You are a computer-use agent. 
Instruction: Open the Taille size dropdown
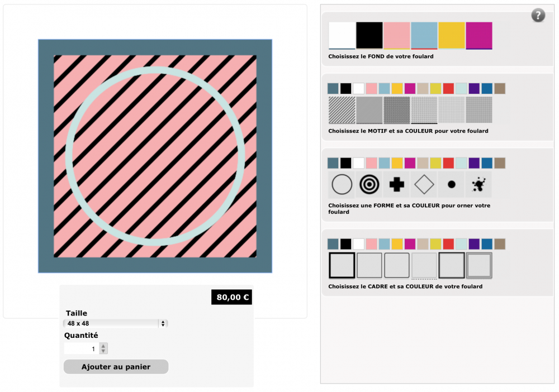tap(116, 323)
